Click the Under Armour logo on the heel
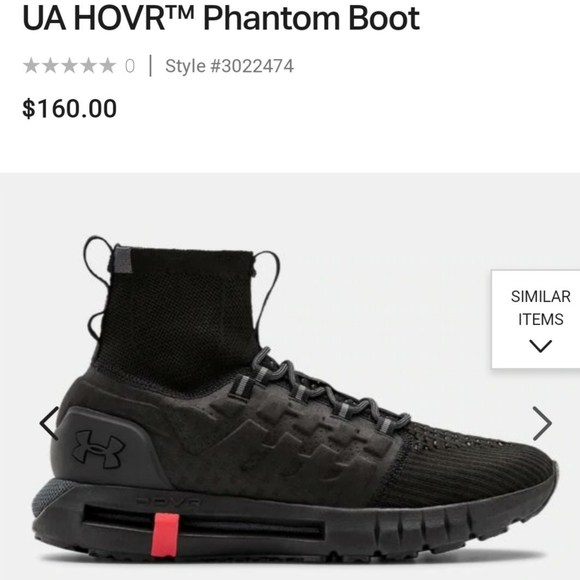 (98, 449)
